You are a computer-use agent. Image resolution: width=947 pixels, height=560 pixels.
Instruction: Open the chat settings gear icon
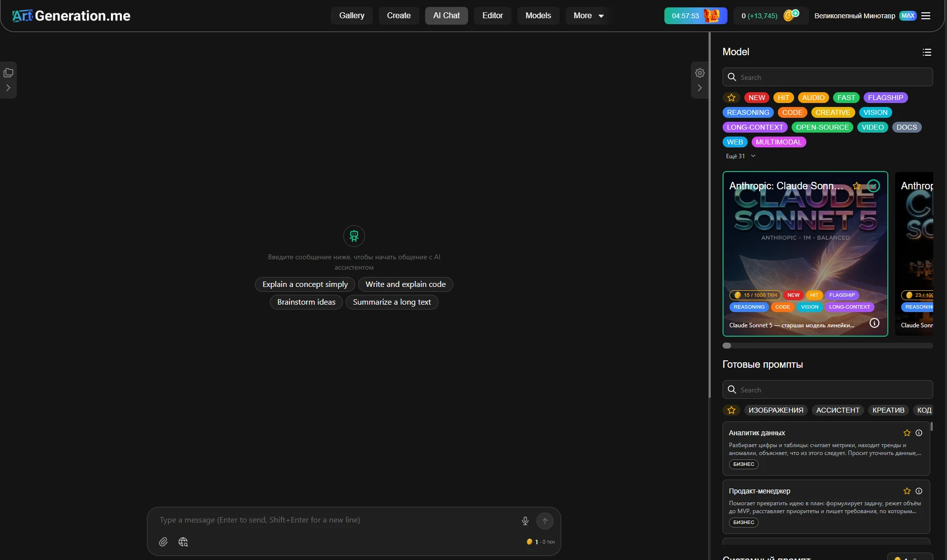(700, 73)
